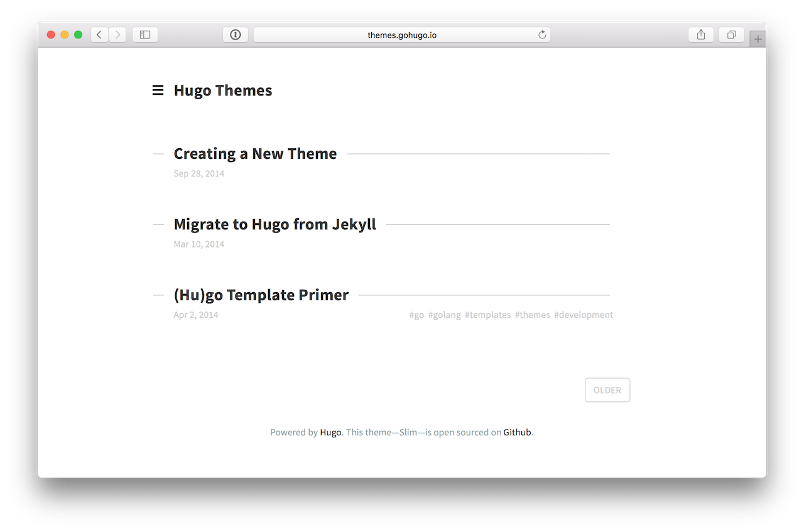The width and height of the screenshot is (804, 532).
Task: Go back with the browser back arrow
Action: click(99, 35)
